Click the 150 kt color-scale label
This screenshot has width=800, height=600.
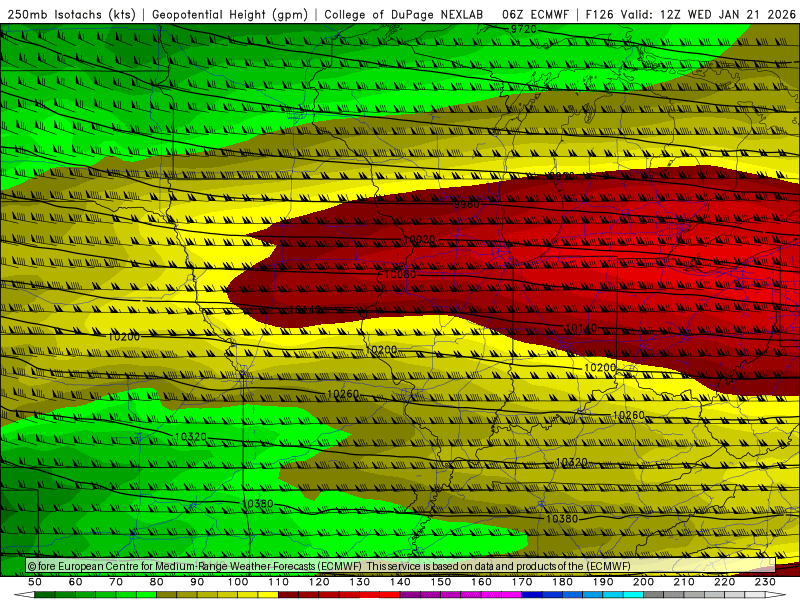(440, 582)
